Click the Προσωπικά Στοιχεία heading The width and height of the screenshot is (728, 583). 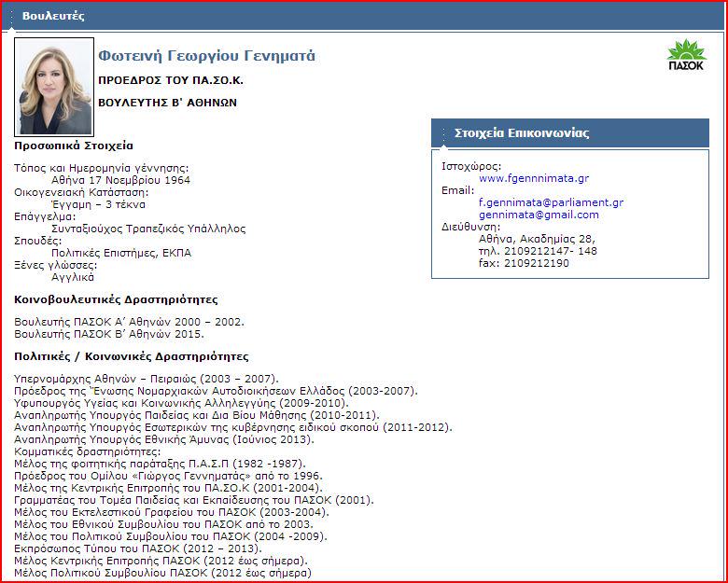74,146
